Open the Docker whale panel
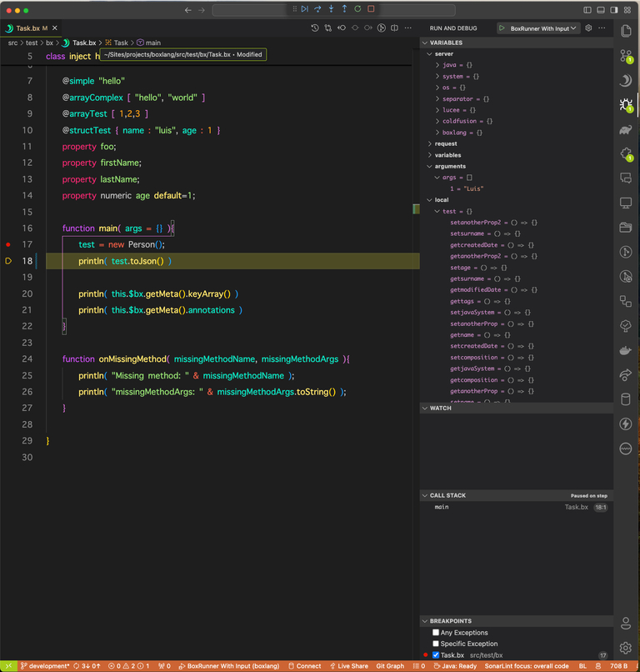The height and width of the screenshot is (672, 640). tap(626, 350)
